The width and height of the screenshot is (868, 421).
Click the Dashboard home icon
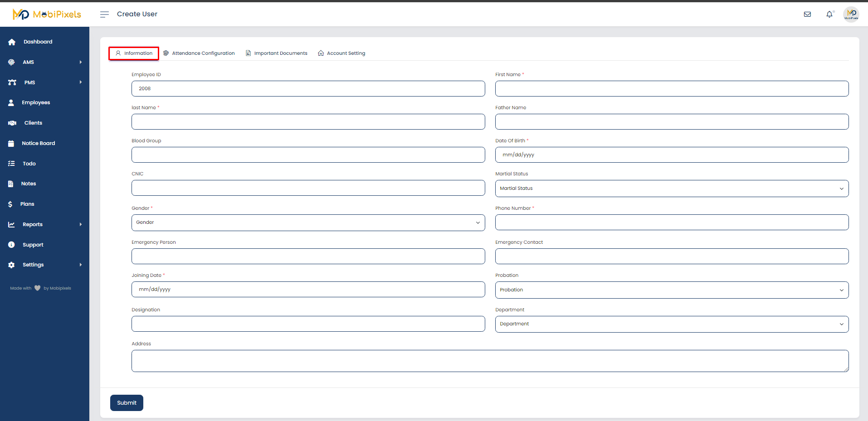pos(12,42)
